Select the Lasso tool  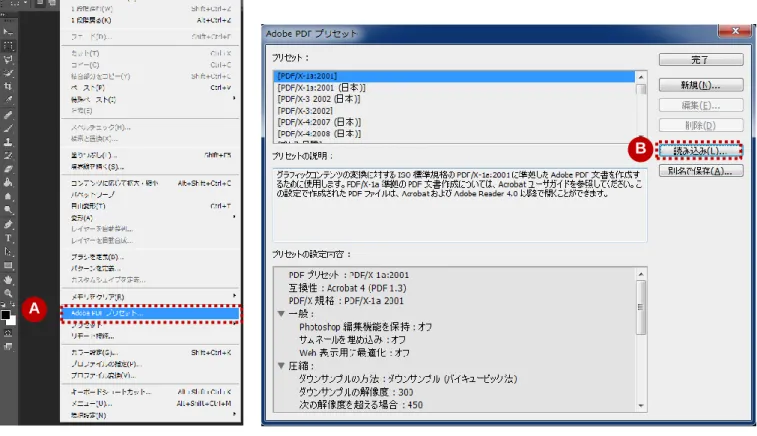8,59
